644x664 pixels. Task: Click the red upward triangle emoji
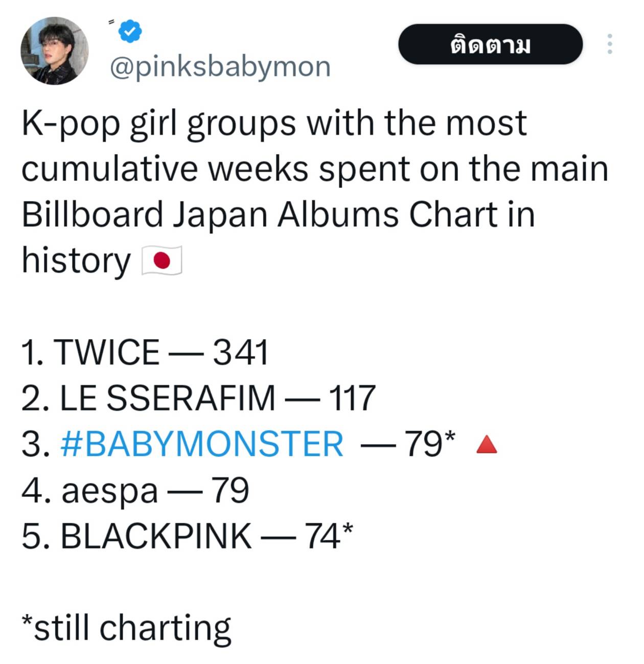(x=486, y=444)
